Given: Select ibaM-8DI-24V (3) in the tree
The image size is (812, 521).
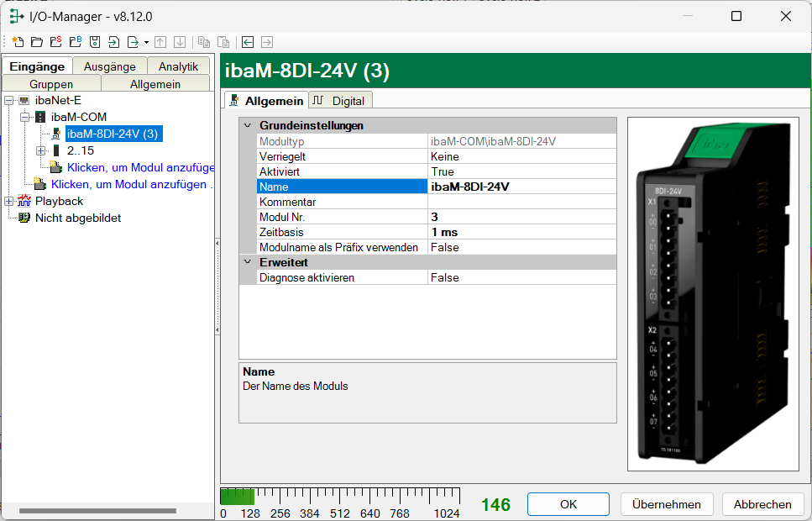Looking at the screenshot, I should (x=113, y=134).
